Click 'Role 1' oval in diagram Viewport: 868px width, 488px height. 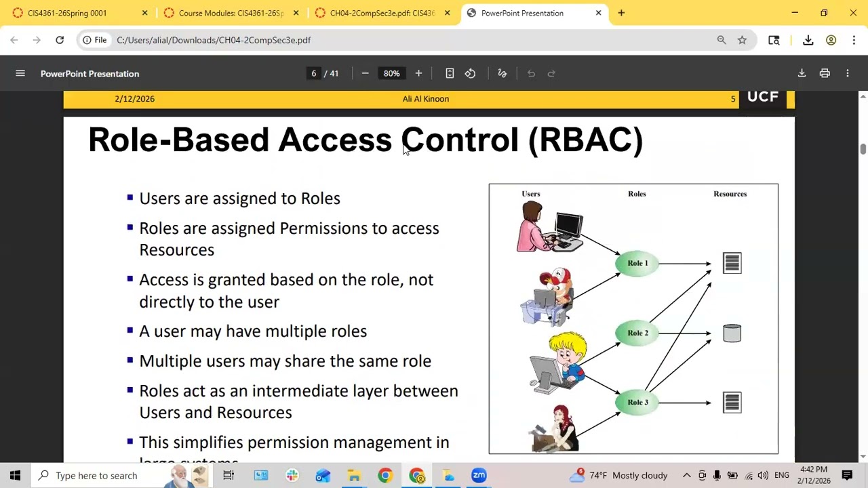coord(637,263)
